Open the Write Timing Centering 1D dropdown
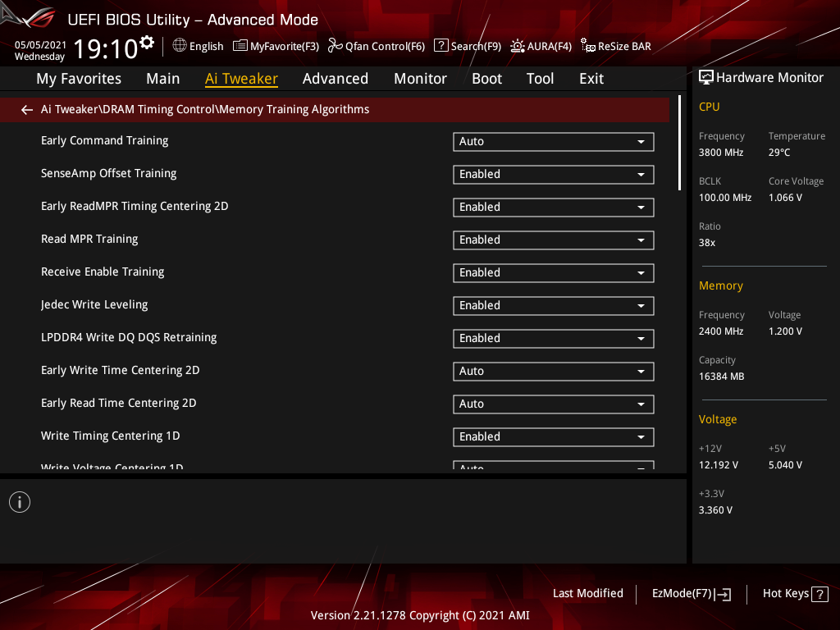This screenshot has width=840, height=630. coord(554,437)
